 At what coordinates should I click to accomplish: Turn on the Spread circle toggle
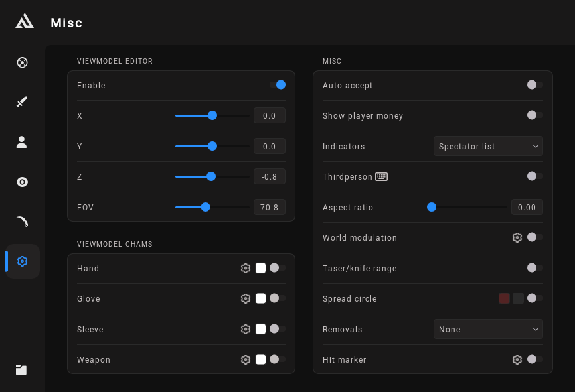click(x=535, y=298)
